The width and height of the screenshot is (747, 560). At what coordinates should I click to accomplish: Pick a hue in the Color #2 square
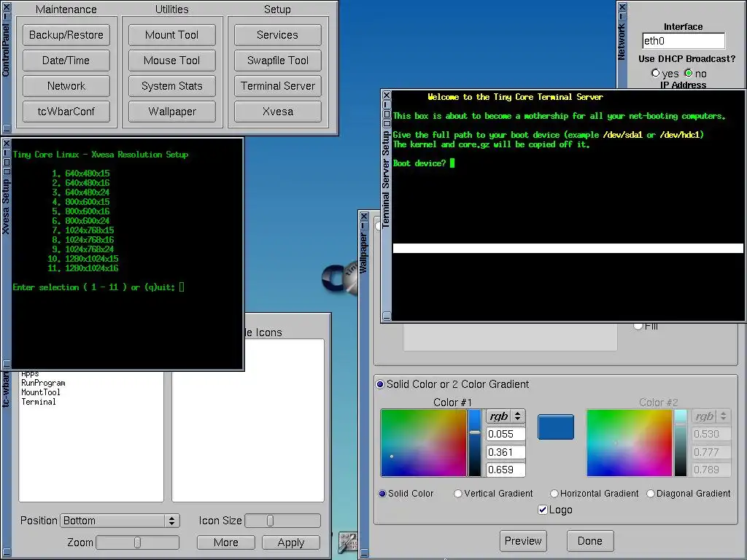click(630, 443)
